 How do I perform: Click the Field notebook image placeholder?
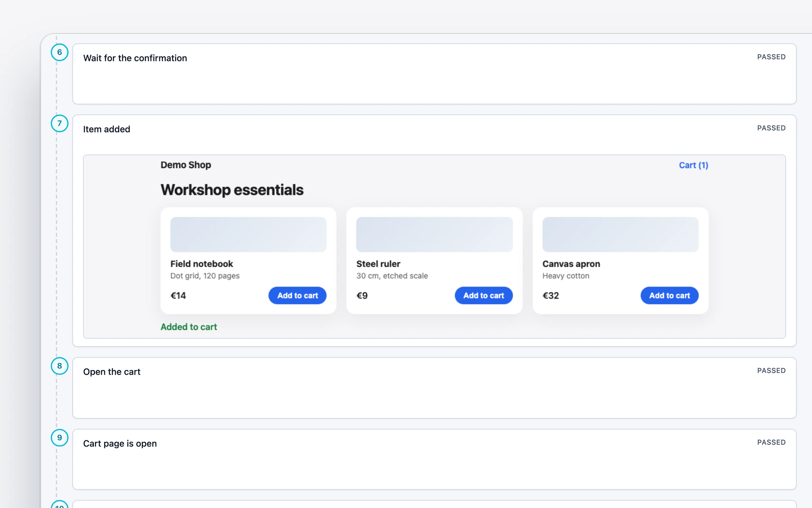248,235
